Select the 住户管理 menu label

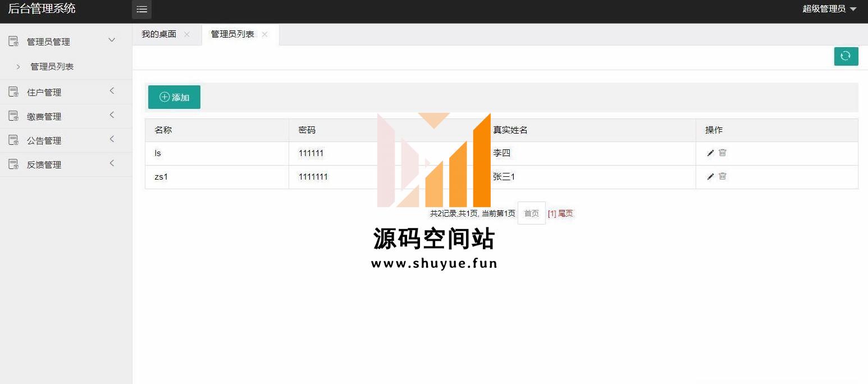tap(44, 92)
